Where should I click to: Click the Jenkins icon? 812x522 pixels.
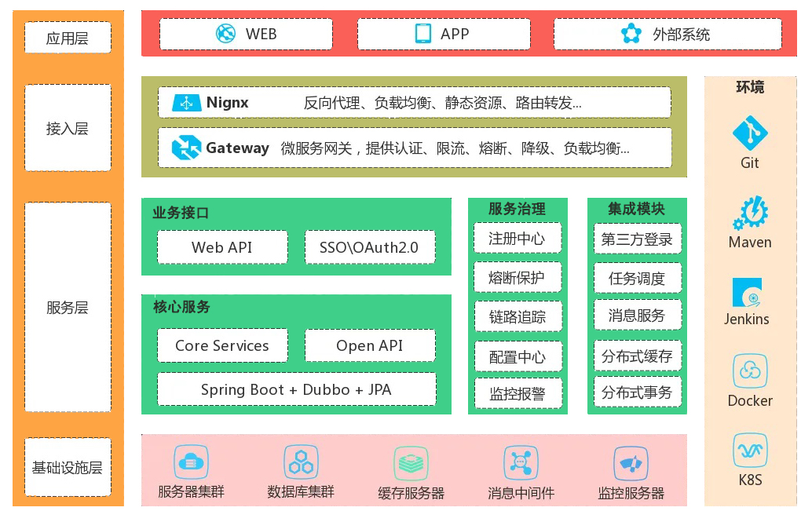[x=749, y=293]
